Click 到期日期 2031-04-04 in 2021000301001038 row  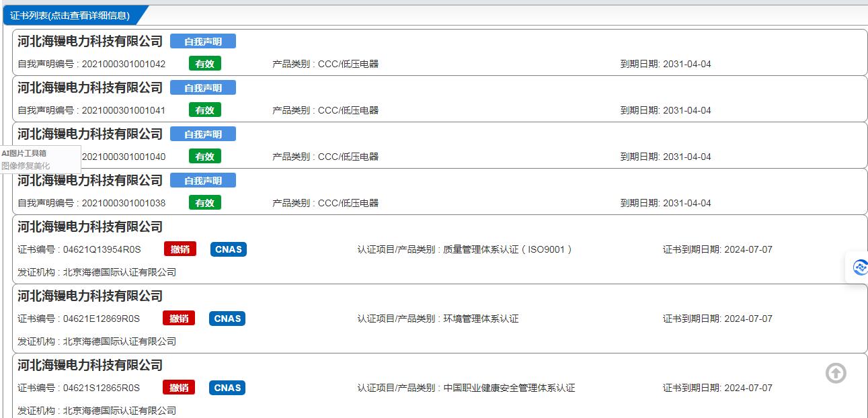(666, 204)
